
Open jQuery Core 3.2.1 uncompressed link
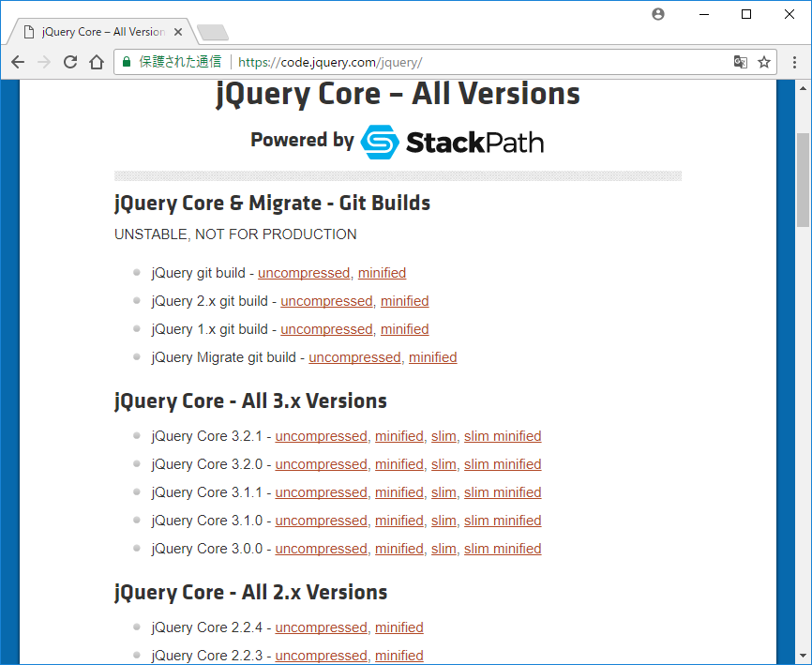pos(321,436)
